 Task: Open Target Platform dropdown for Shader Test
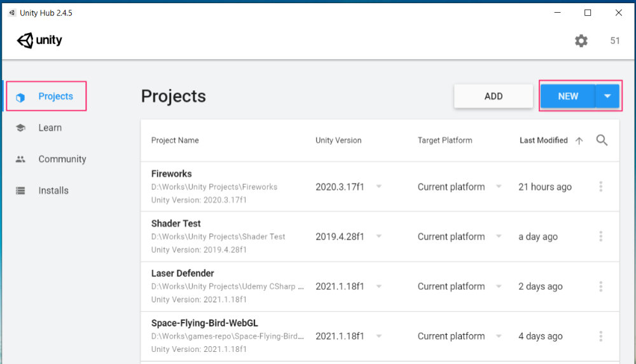pos(499,236)
